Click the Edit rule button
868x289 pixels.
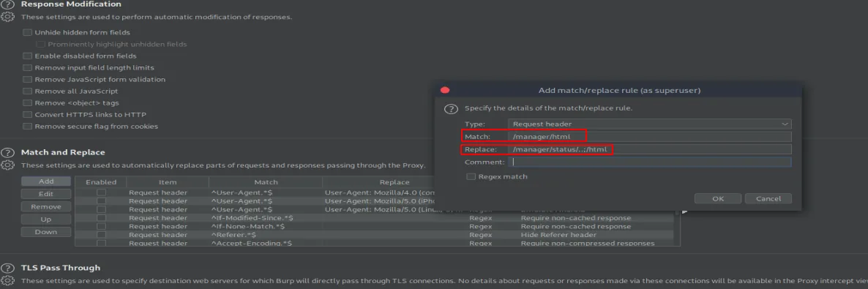[46, 194]
